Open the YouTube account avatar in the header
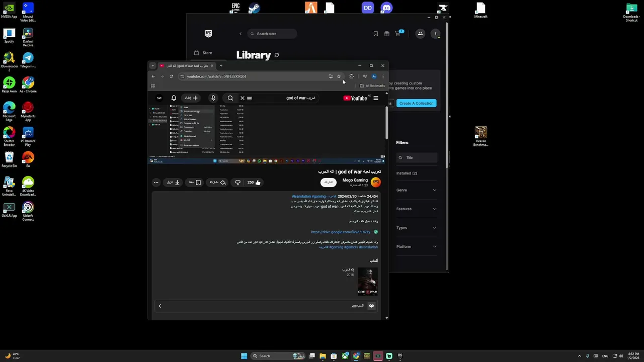 click(159, 98)
